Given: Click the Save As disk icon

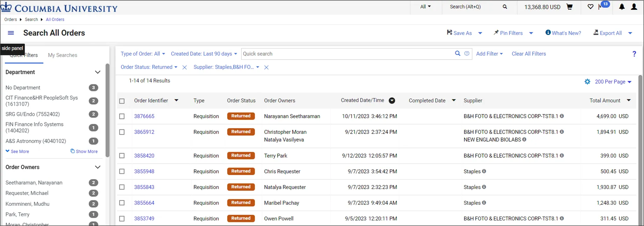Looking at the screenshot, I should pos(449,32).
